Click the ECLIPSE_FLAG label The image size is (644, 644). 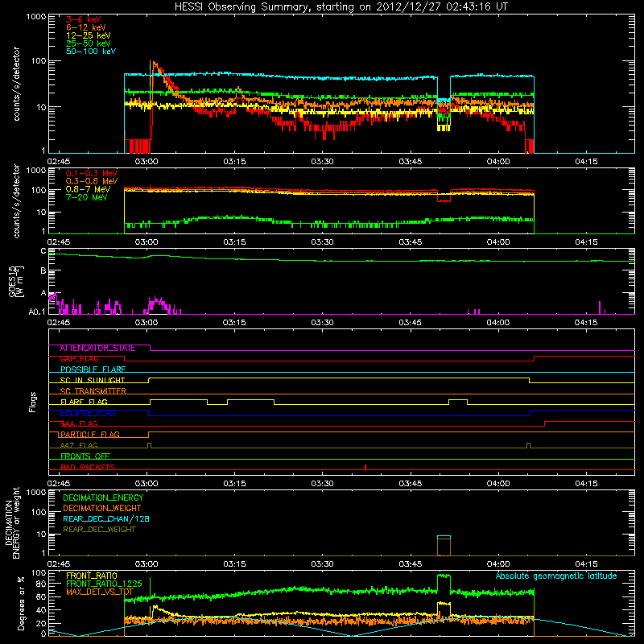[88, 413]
